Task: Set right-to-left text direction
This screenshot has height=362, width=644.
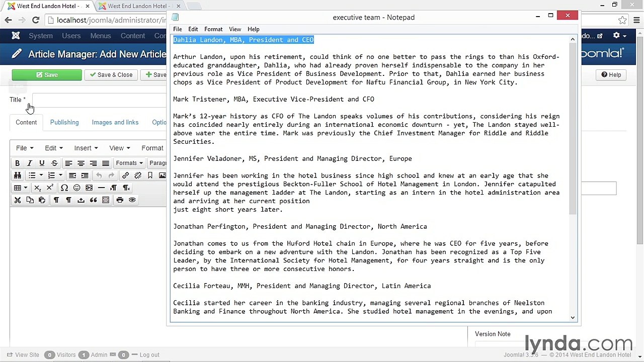Action: tap(126, 188)
